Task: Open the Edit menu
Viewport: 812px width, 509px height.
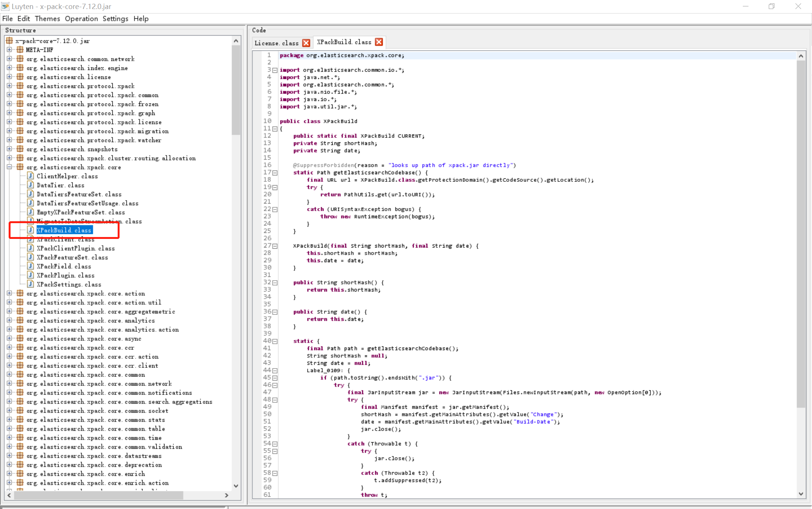Action: pyautogui.click(x=23, y=18)
